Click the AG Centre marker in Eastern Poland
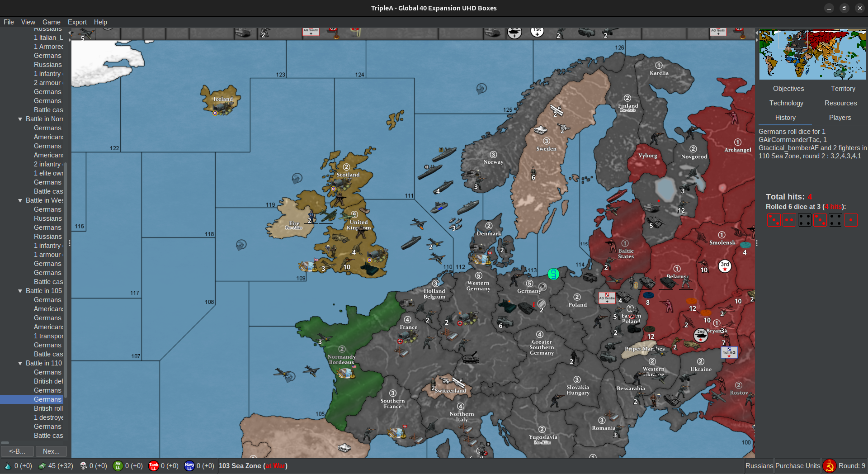 (607, 298)
